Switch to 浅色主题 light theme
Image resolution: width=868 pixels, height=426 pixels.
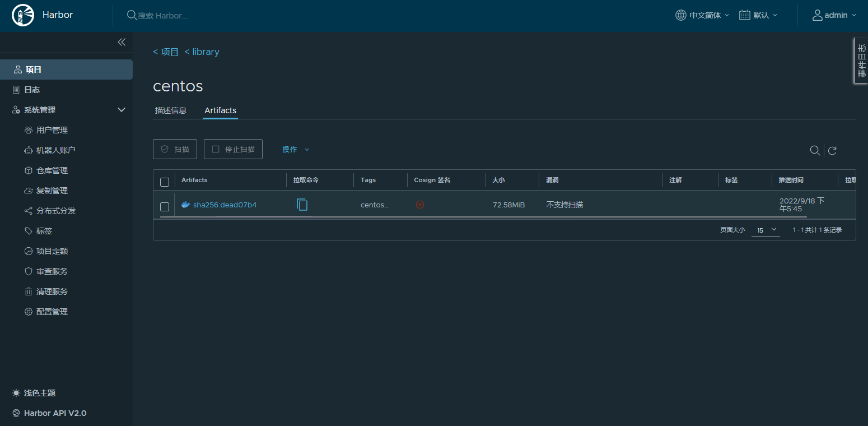(x=40, y=393)
